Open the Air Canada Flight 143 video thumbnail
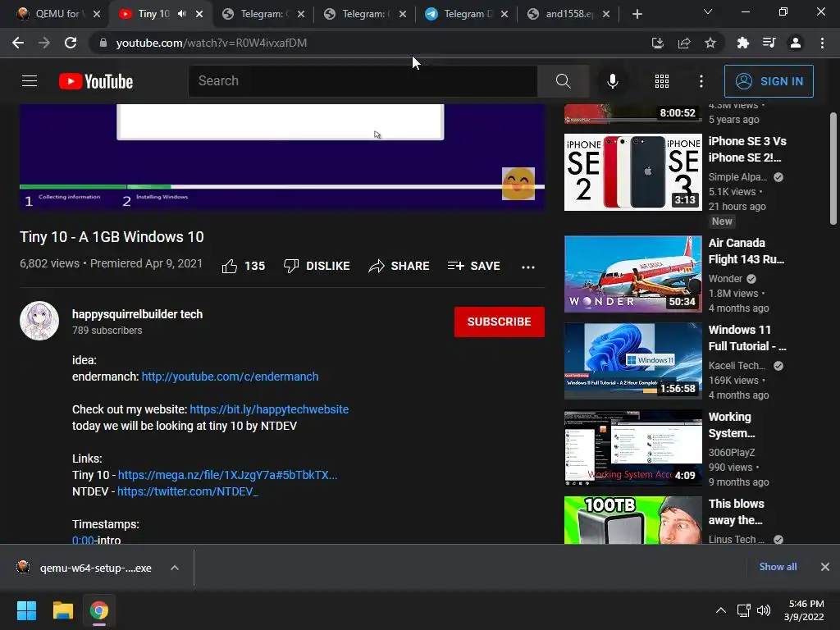 click(x=632, y=274)
